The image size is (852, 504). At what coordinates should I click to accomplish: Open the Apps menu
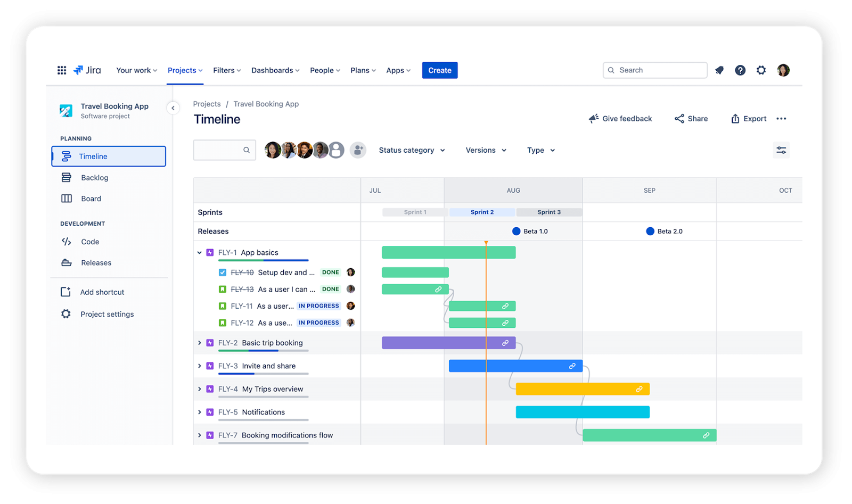click(397, 70)
